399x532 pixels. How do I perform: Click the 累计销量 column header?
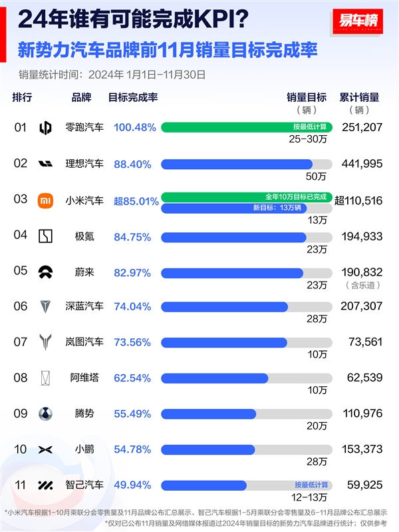coord(361,97)
